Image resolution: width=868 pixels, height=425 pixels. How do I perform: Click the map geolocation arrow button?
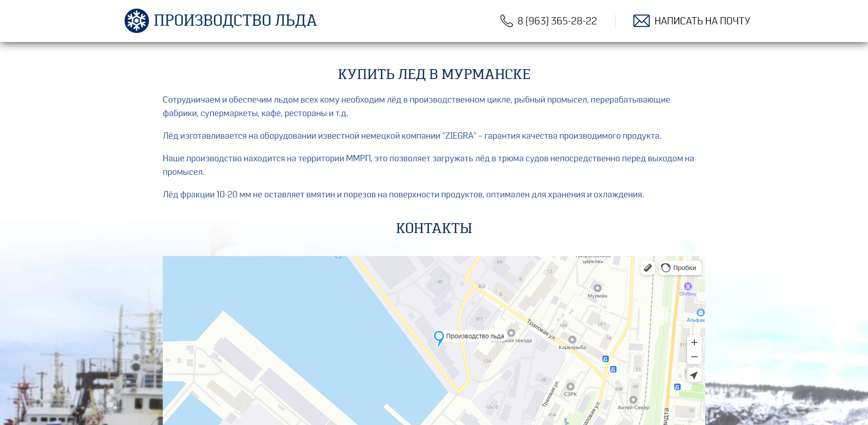point(694,375)
